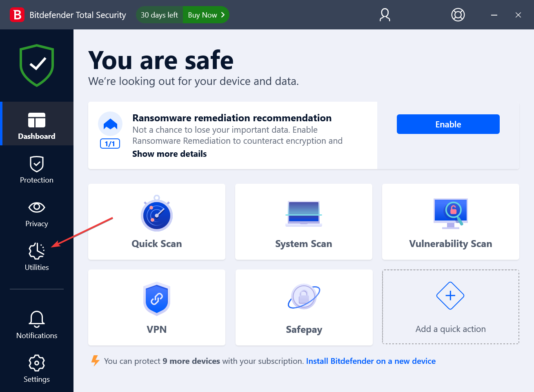Open the Utilities section
Screen dimensions: 534x392
pyautogui.click(x=37, y=257)
